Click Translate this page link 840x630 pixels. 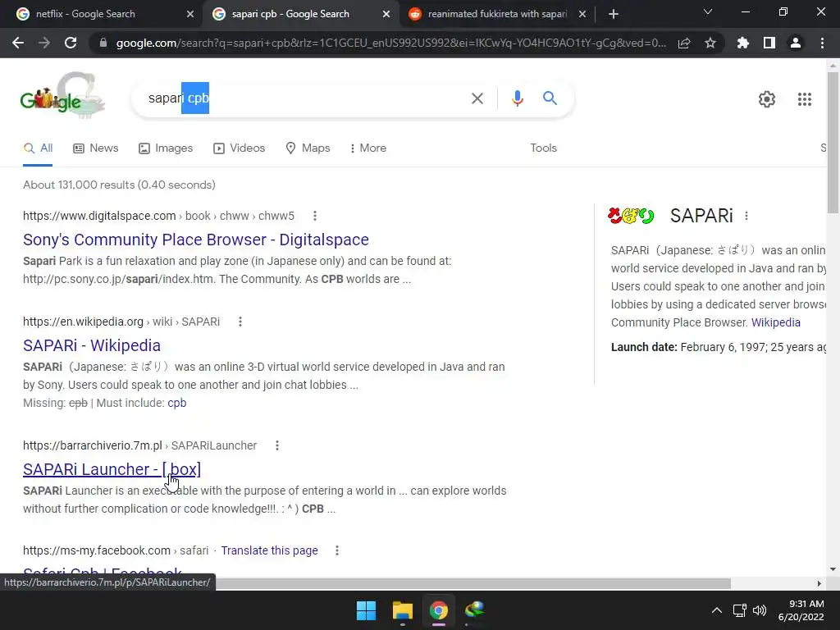coord(269,550)
